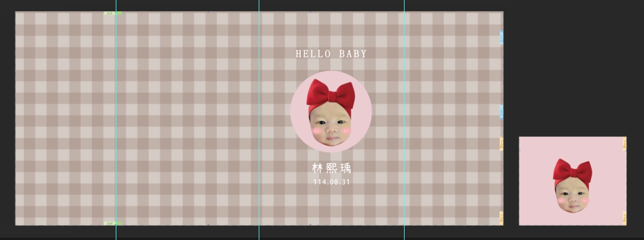Click bottom-right orange marker on small pink artboard
The width and height of the screenshot is (644, 240).
tap(625, 218)
